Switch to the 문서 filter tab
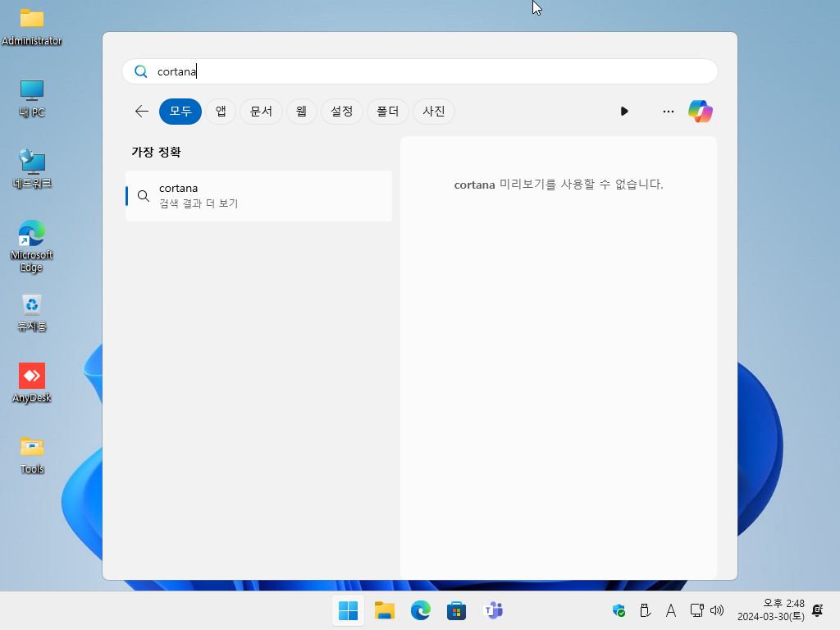The image size is (840, 630). click(x=262, y=112)
